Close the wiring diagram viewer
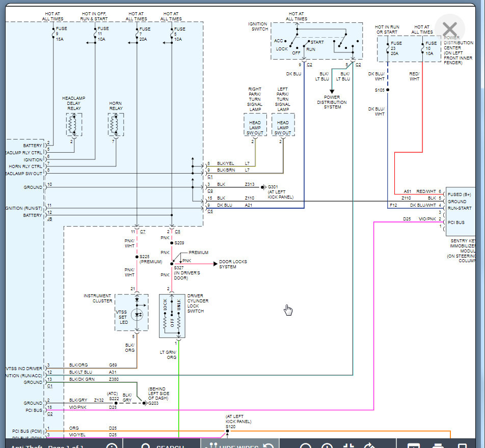Viewport: 485px width, 448px height. pos(449,29)
